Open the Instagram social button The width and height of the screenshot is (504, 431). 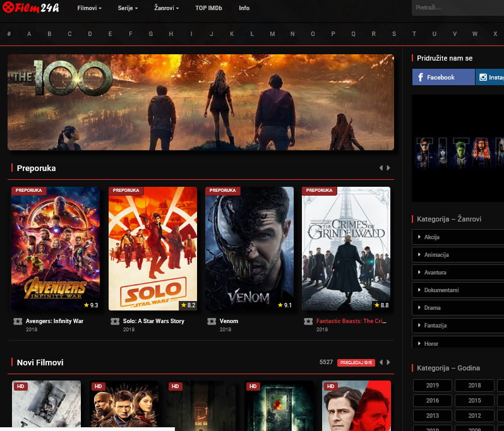[489, 77]
